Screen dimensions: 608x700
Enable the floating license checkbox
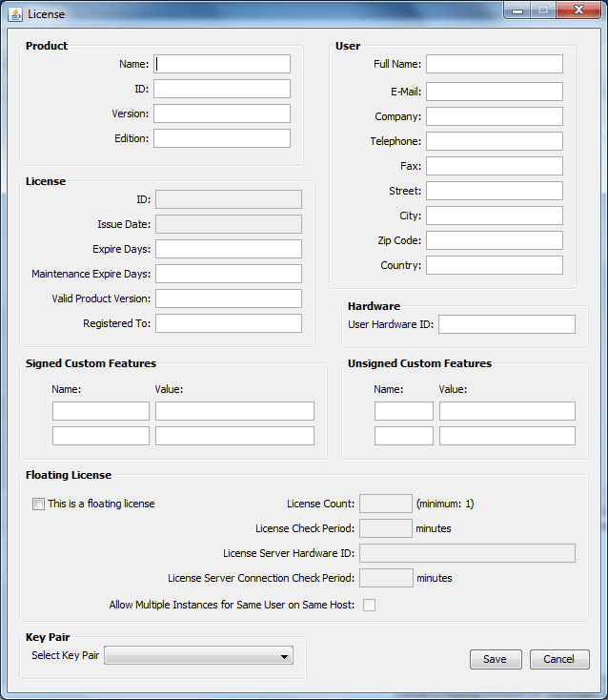click(x=38, y=504)
